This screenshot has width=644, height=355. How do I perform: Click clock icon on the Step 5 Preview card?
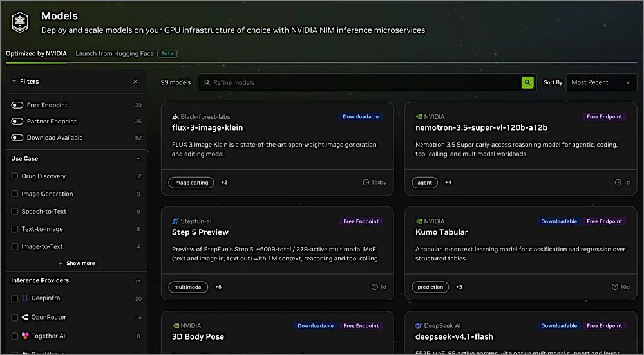coord(375,287)
